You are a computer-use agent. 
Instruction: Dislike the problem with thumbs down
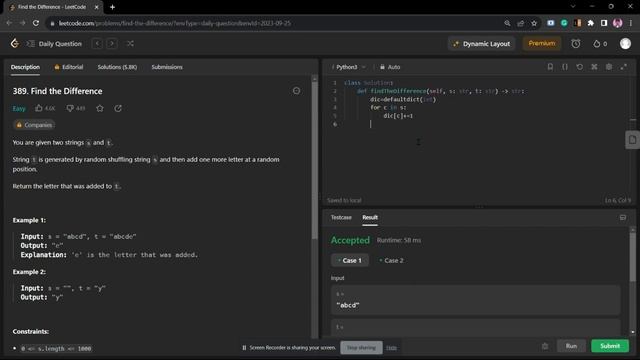[76, 108]
